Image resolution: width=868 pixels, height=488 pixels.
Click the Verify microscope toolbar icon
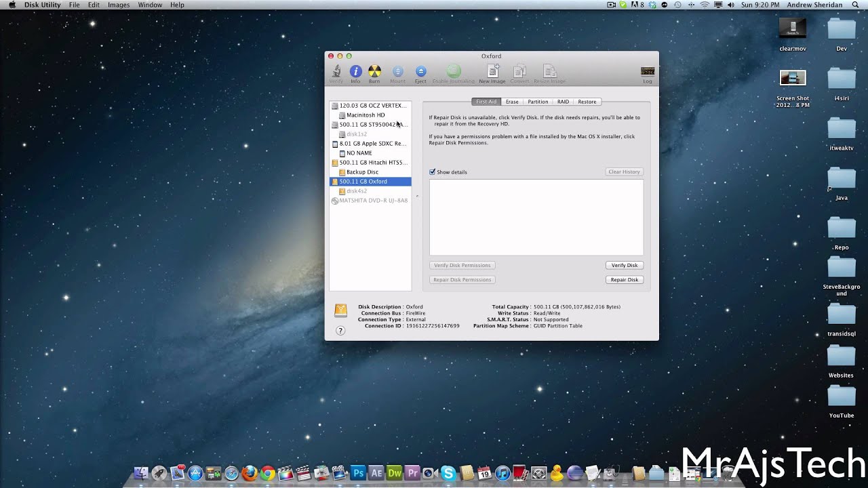[336, 72]
